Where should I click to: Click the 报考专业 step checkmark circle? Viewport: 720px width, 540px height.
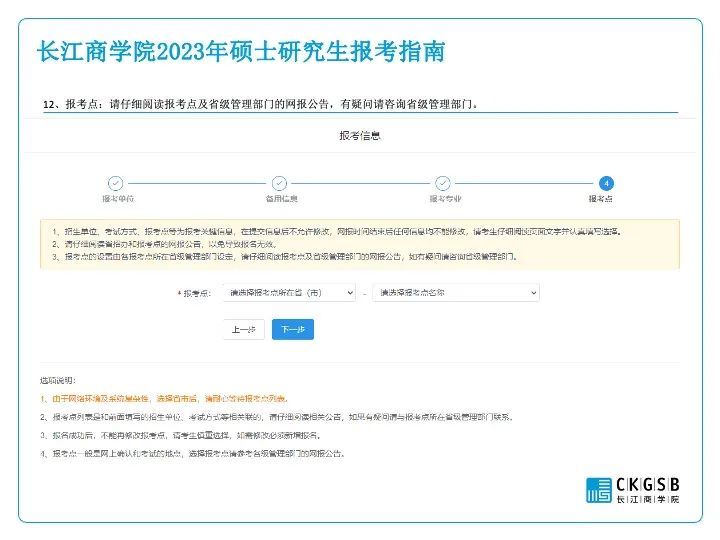tap(443, 183)
